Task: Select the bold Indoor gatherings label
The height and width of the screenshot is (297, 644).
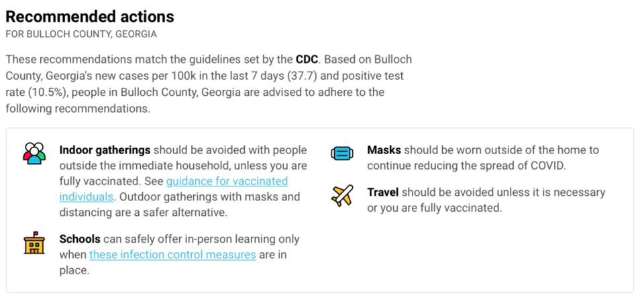Action: (x=105, y=150)
